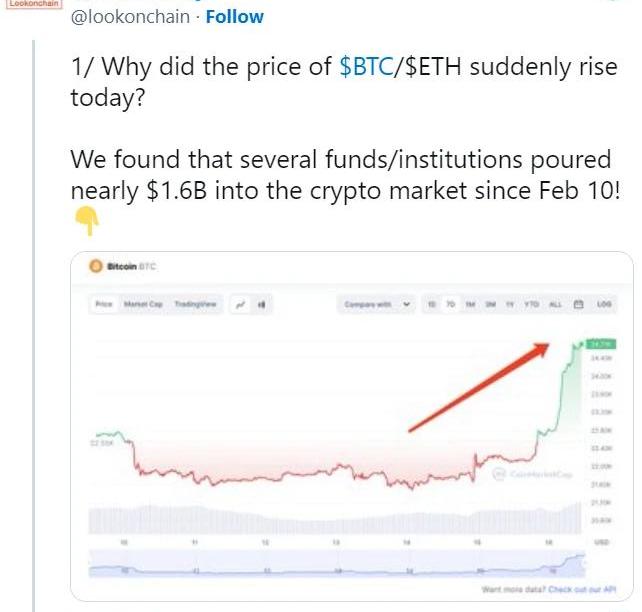Select the 1D time range
The width and height of the screenshot is (642, 612).
pos(432,304)
